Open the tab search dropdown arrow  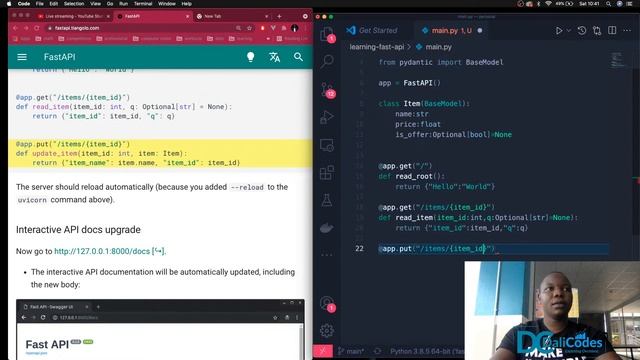pos(305,16)
